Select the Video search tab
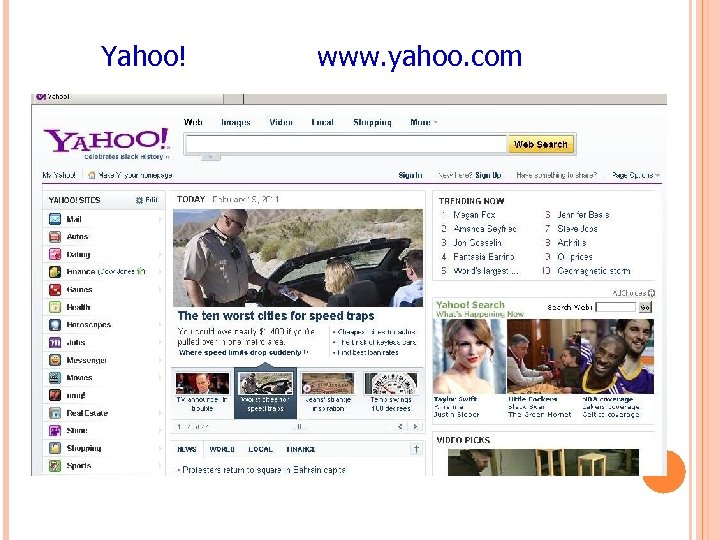Image resolution: width=720 pixels, height=540 pixels. tap(281, 122)
